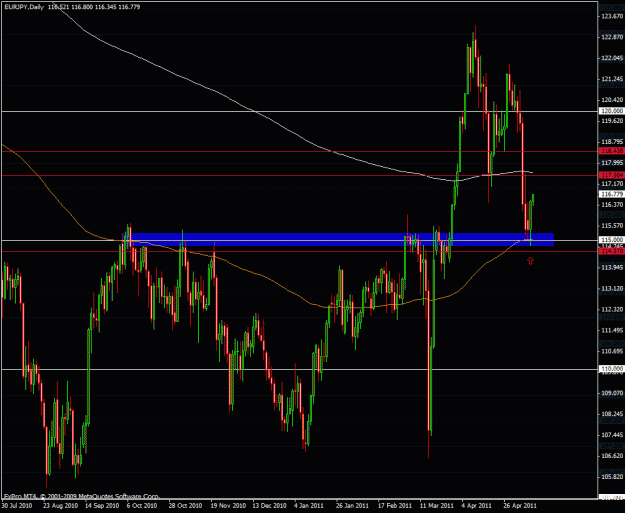This screenshot has width=625, height=513.
Task: Click the 123.670 price axis label
Action: click(612, 16)
